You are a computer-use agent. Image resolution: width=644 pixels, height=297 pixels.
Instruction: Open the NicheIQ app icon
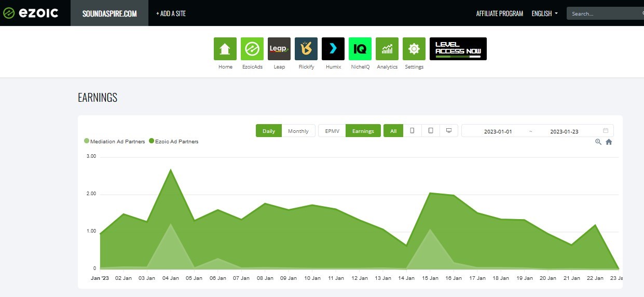[x=360, y=49]
